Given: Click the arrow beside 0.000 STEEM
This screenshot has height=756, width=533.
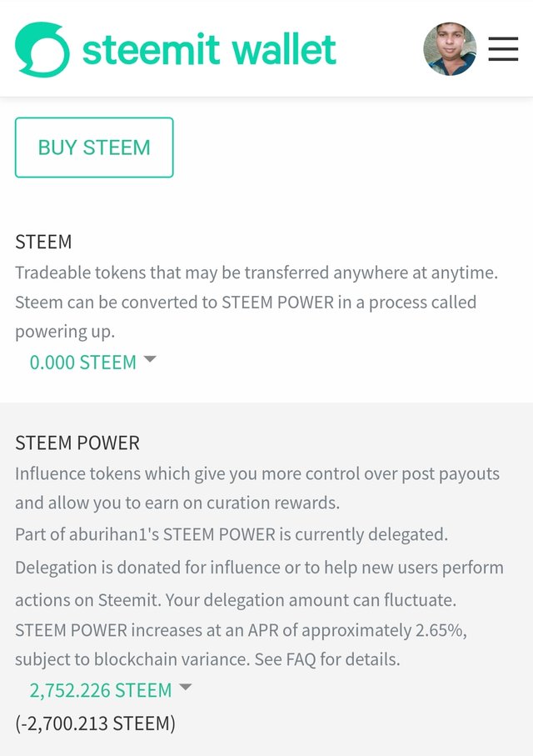Looking at the screenshot, I should point(150,359).
